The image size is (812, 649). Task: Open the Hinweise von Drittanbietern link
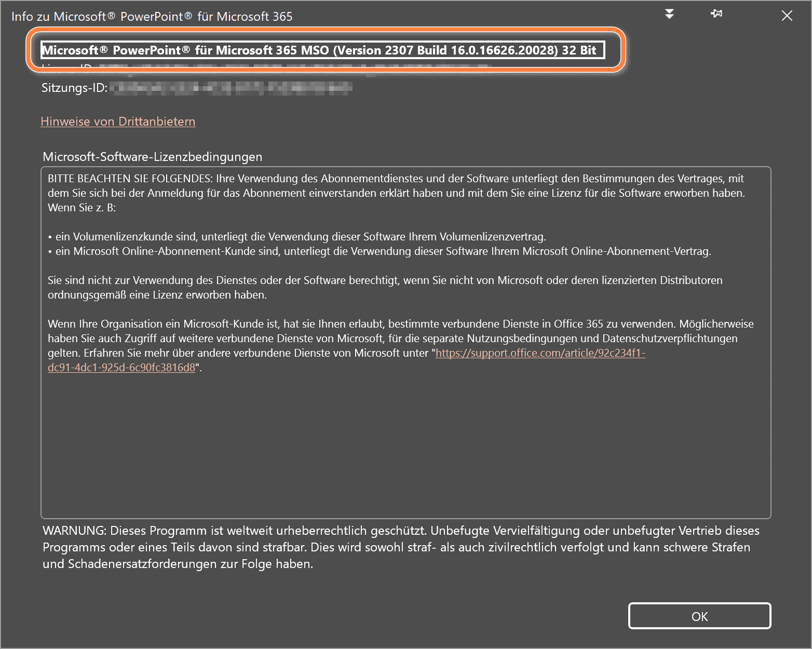(118, 121)
